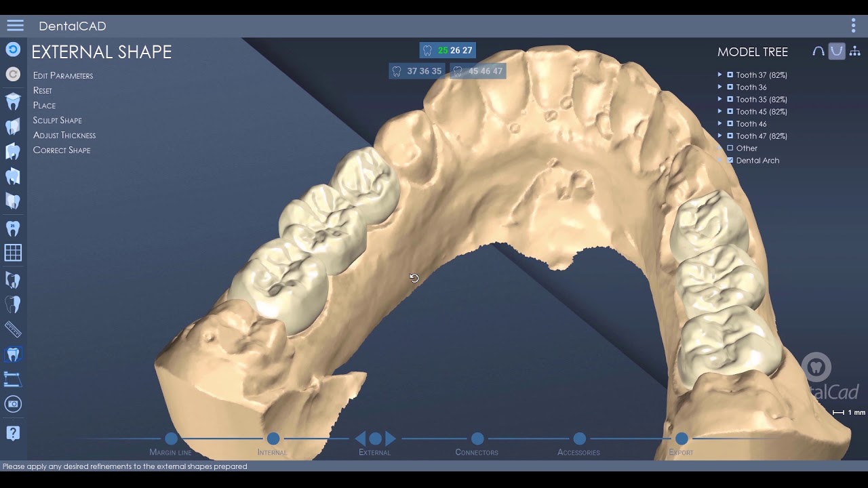Click previous step left arrow on wizard bar
The height and width of the screenshot is (488, 868).
[361, 439]
